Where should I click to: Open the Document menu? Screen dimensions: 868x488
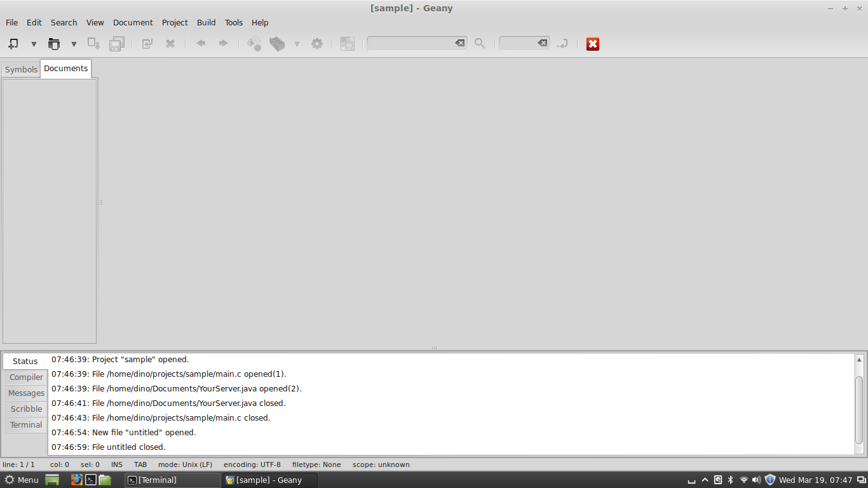[133, 22]
